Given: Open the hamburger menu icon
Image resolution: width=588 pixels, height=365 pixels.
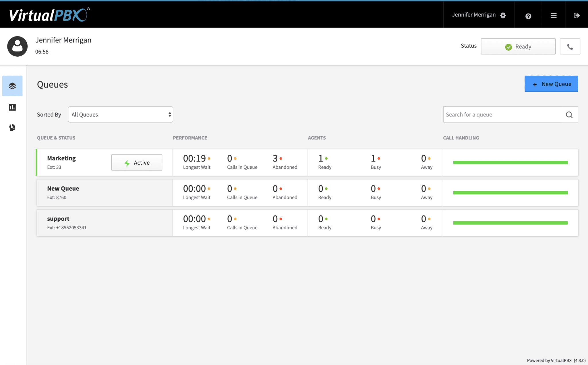Looking at the screenshot, I should [x=554, y=16].
